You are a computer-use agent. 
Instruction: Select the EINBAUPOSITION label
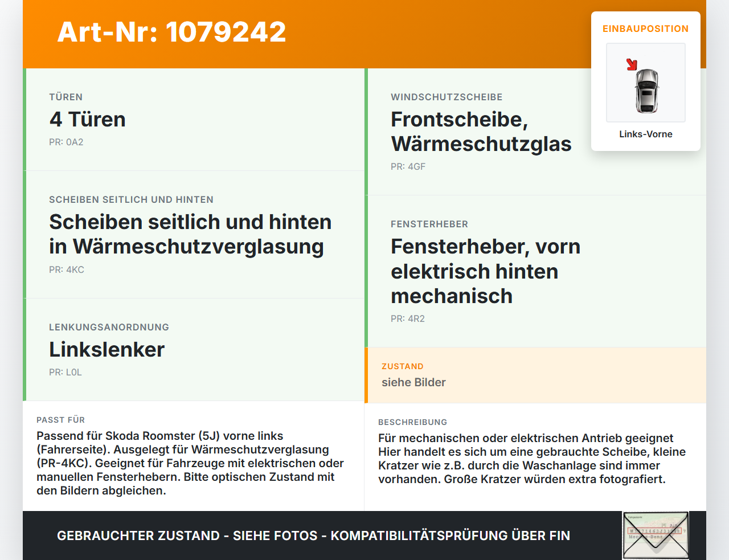646,28
